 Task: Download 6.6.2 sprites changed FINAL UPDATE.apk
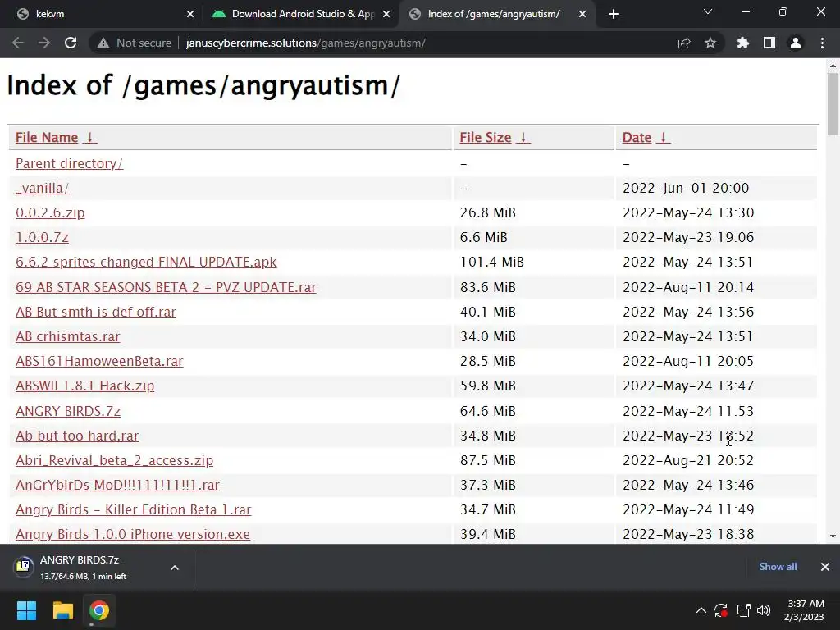pos(146,262)
